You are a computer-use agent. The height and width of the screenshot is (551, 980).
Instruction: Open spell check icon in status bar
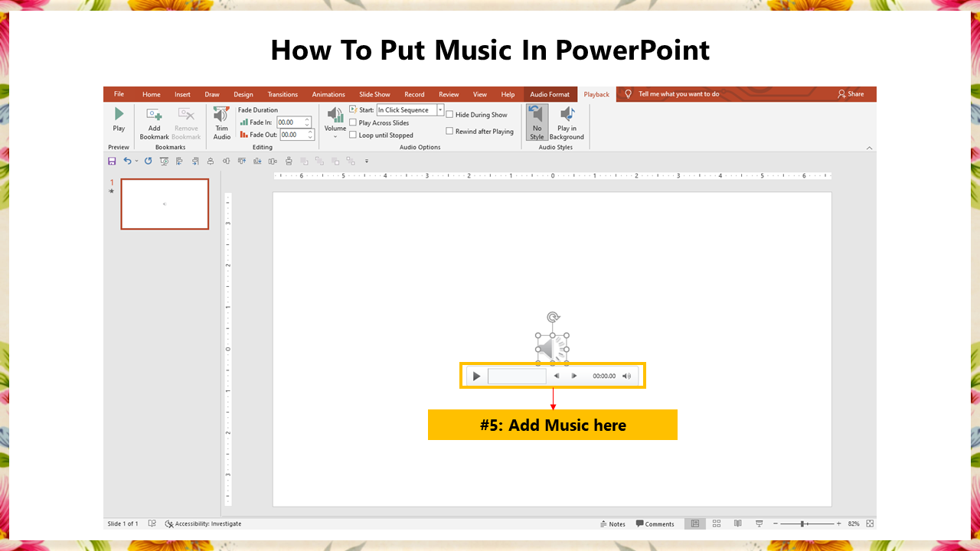[152, 523]
